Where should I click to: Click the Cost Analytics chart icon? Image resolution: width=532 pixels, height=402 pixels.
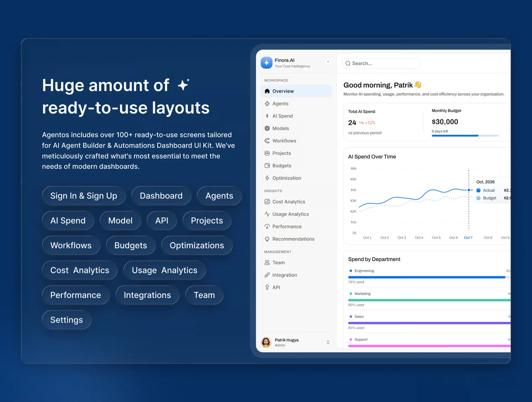click(267, 202)
